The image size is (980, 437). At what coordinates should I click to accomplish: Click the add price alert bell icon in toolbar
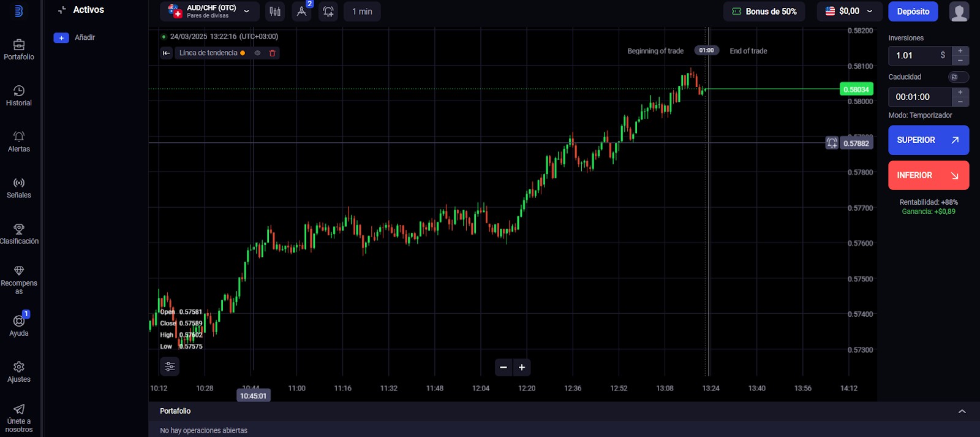tap(328, 12)
